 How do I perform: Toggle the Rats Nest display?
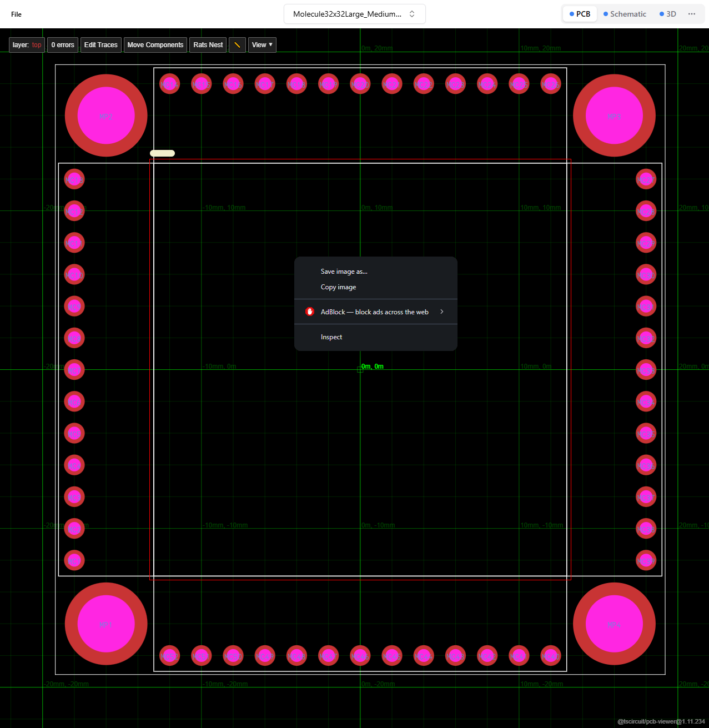pyautogui.click(x=208, y=45)
